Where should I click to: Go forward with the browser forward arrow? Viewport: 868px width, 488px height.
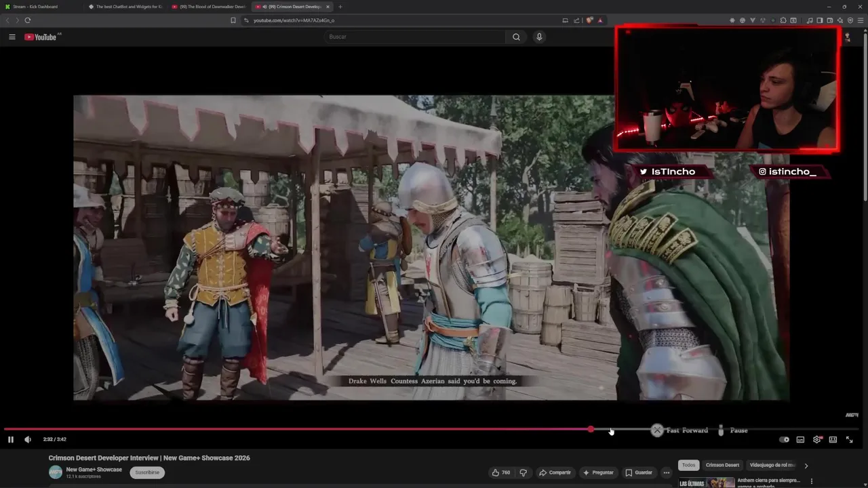18,20
